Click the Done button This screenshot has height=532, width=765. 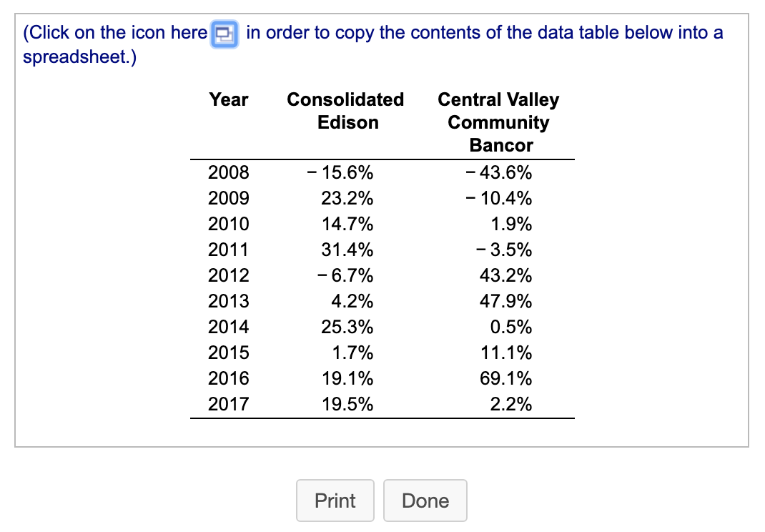click(x=425, y=500)
